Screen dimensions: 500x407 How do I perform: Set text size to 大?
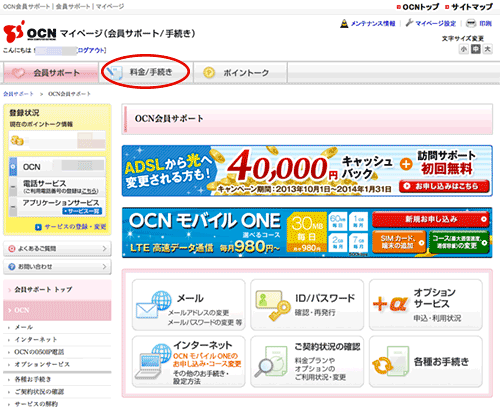tap(488, 49)
